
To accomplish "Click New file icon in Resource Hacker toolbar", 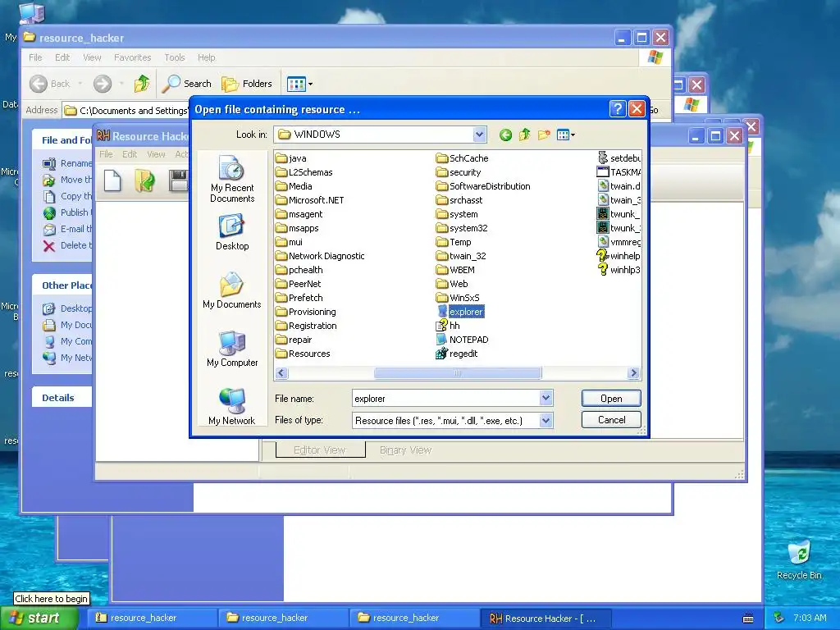I will pyautogui.click(x=112, y=180).
